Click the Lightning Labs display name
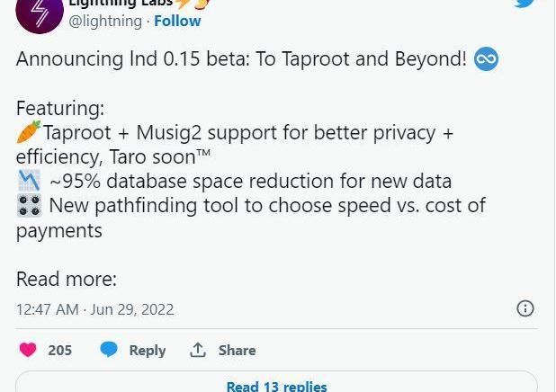This screenshot has width=556, height=392. pos(121,4)
